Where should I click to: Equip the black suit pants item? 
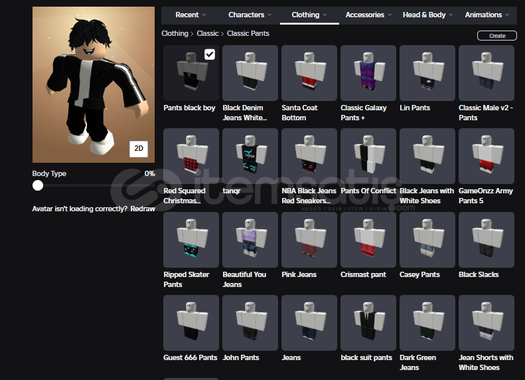click(x=368, y=323)
